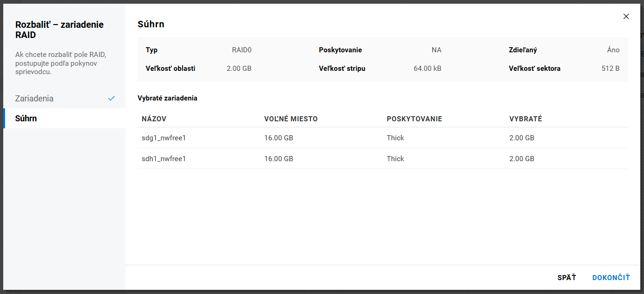Click Thick provisioning in sdg1_nwfree1 row

pos(395,138)
